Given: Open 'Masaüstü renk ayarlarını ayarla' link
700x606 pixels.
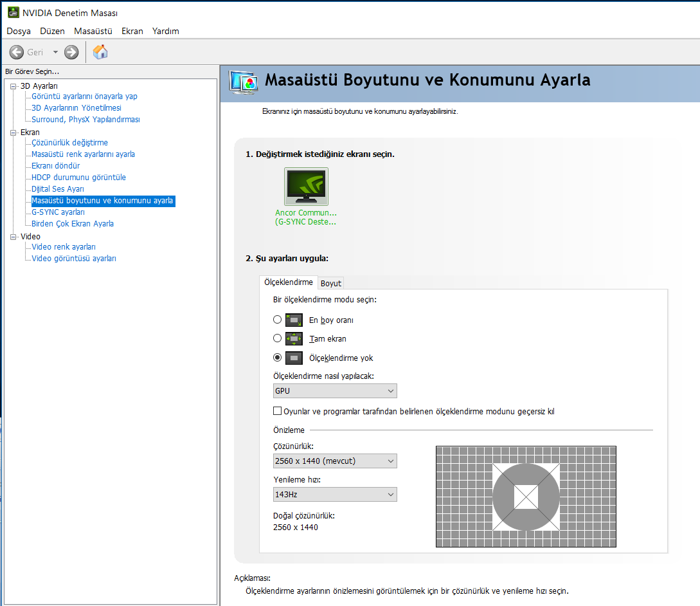Looking at the screenshot, I should coord(83,154).
